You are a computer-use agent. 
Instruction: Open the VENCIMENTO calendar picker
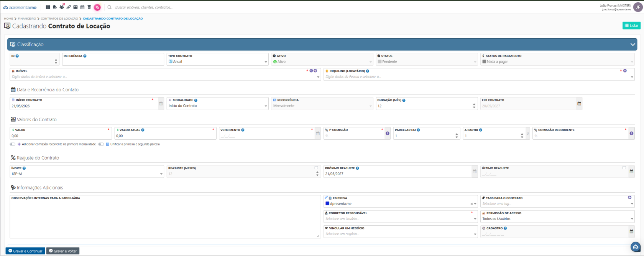click(x=318, y=134)
